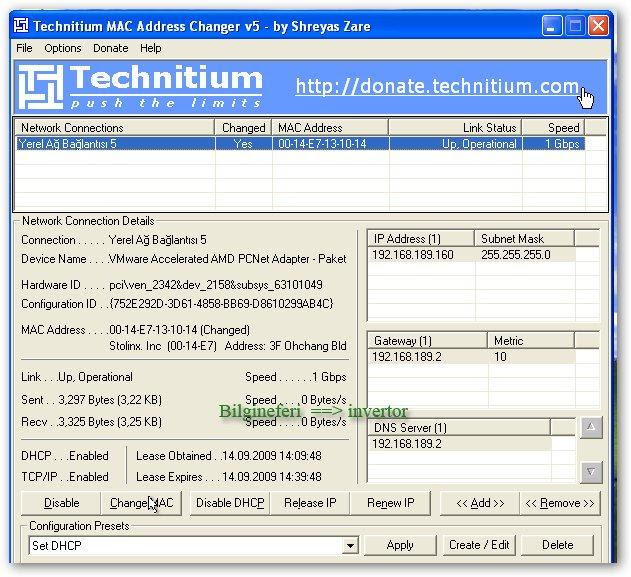Viewport: 631px width, 577px height.
Task: Click the title bar application icon
Action: (x=21, y=25)
